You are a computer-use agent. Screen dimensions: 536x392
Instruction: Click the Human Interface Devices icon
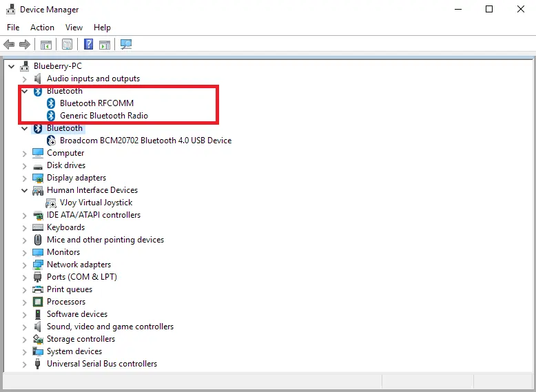38,191
